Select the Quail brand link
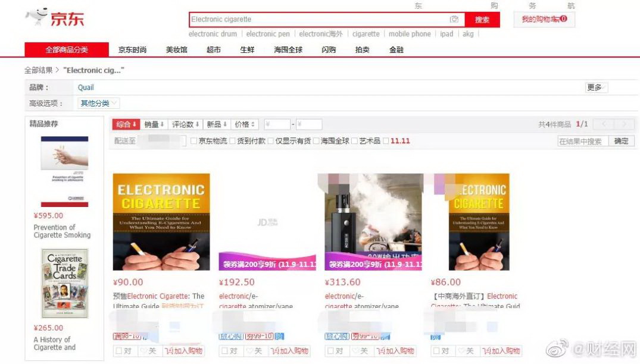 [x=86, y=87]
